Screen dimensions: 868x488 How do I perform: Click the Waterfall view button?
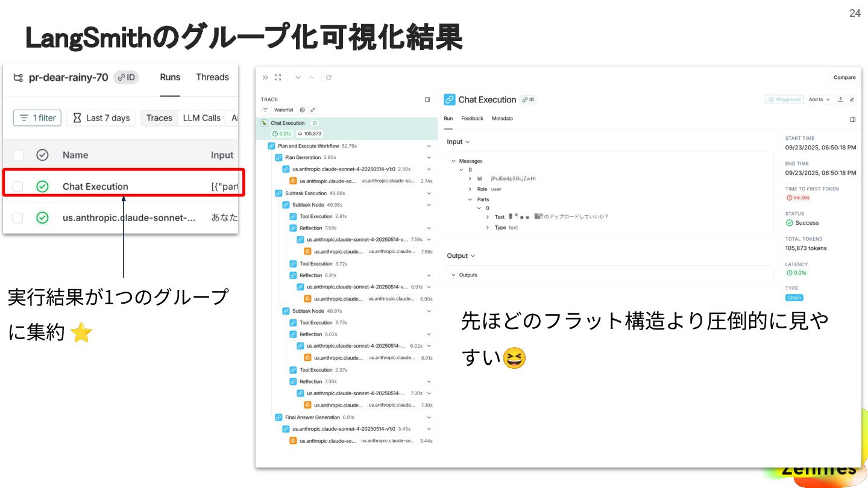pos(283,110)
